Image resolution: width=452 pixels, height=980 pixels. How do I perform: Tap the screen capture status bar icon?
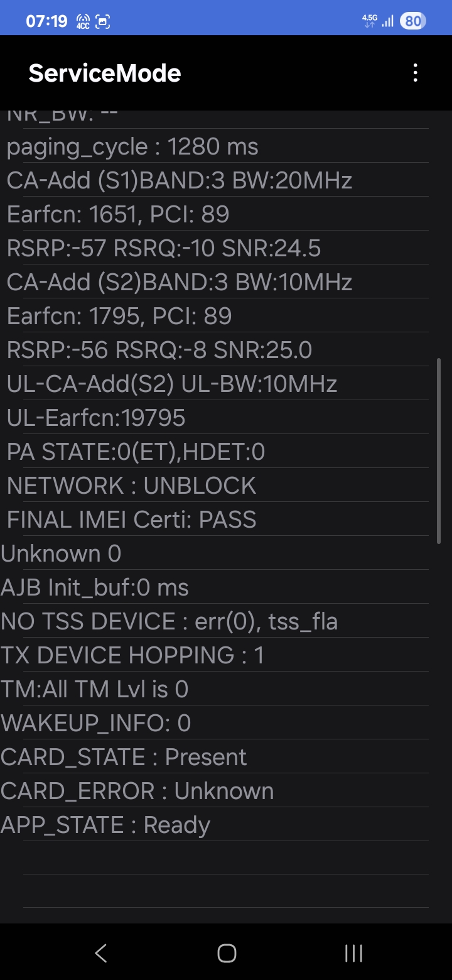(x=103, y=22)
